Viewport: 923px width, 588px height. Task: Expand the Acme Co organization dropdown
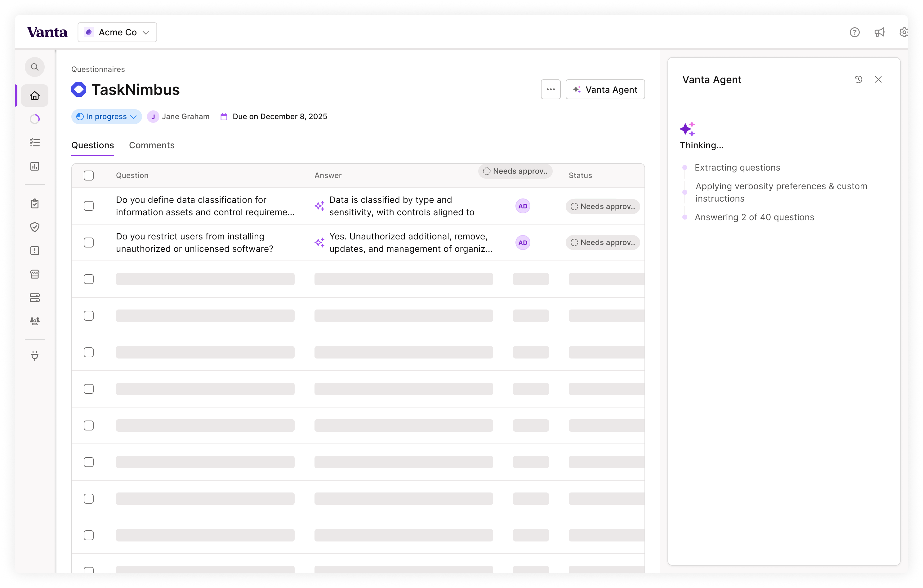[117, 32]
